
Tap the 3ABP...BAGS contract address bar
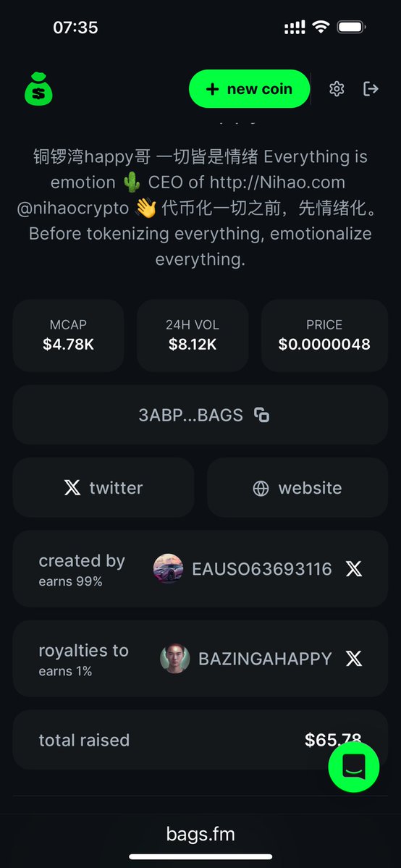pyautogui.click(x=200, y=415)
